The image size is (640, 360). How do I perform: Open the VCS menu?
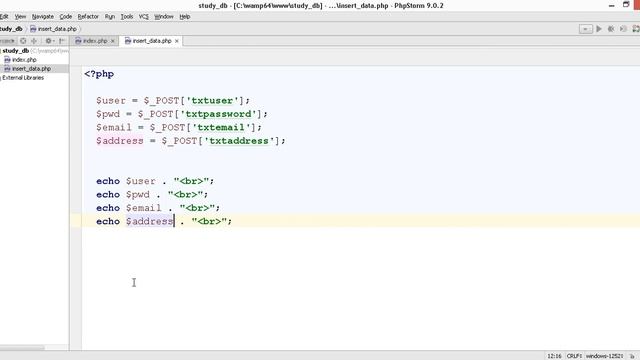pos(144,17)
